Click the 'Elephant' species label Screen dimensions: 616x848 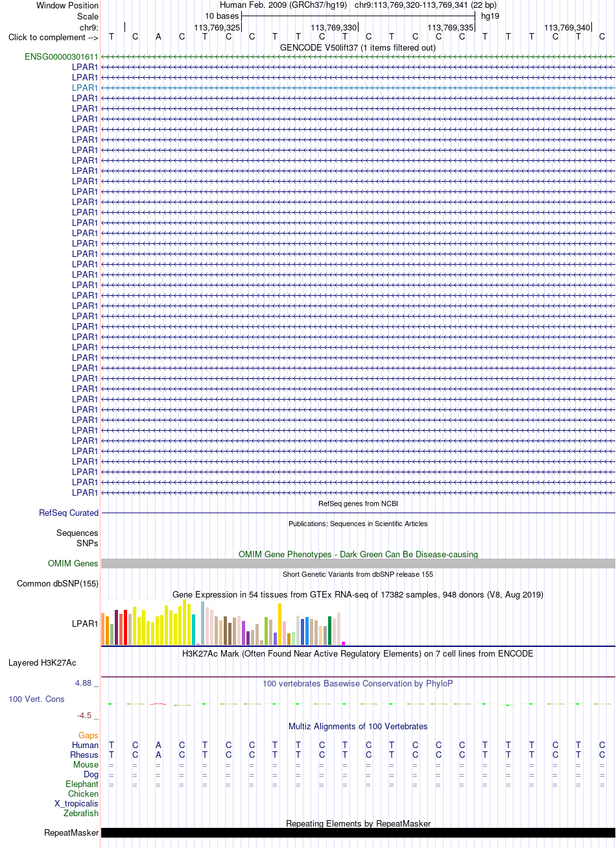pos(82,784)
